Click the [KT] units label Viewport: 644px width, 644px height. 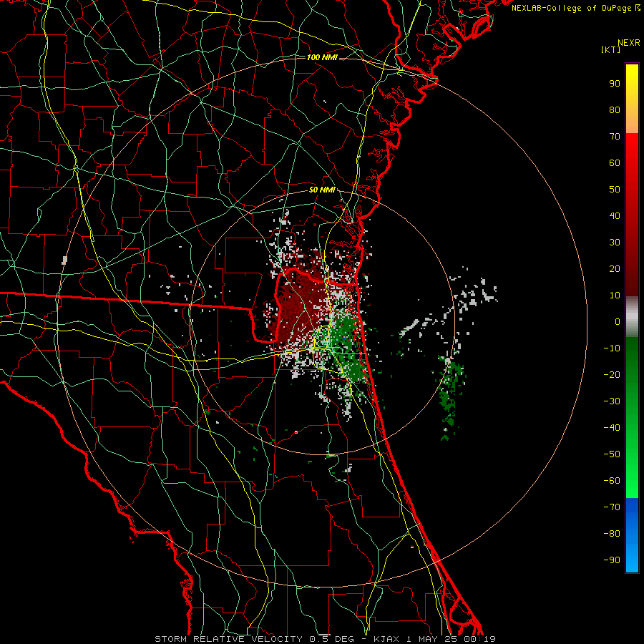[611, 49]
